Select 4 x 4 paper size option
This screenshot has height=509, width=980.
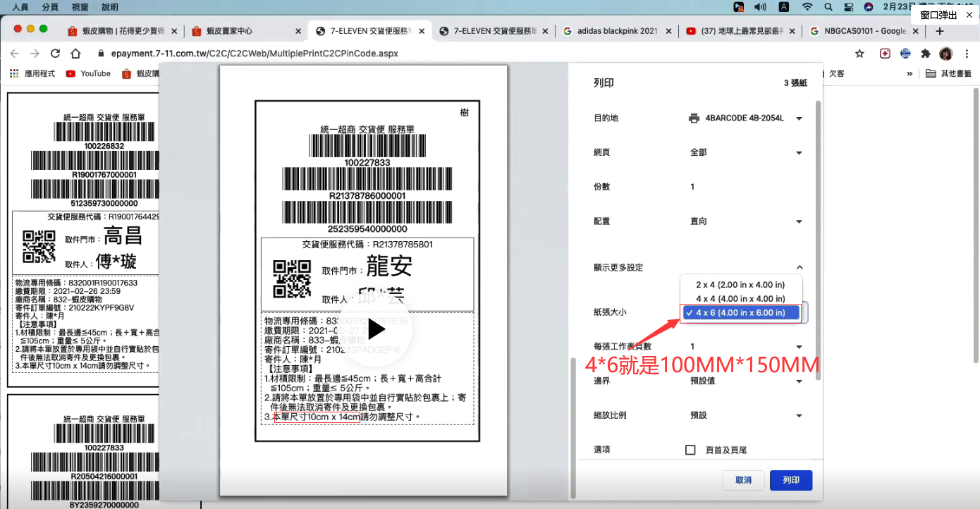tap(740, 299)
